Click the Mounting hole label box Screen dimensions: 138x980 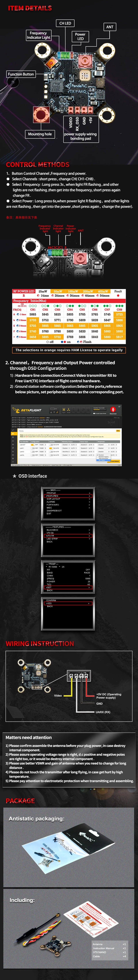[40, 134]
